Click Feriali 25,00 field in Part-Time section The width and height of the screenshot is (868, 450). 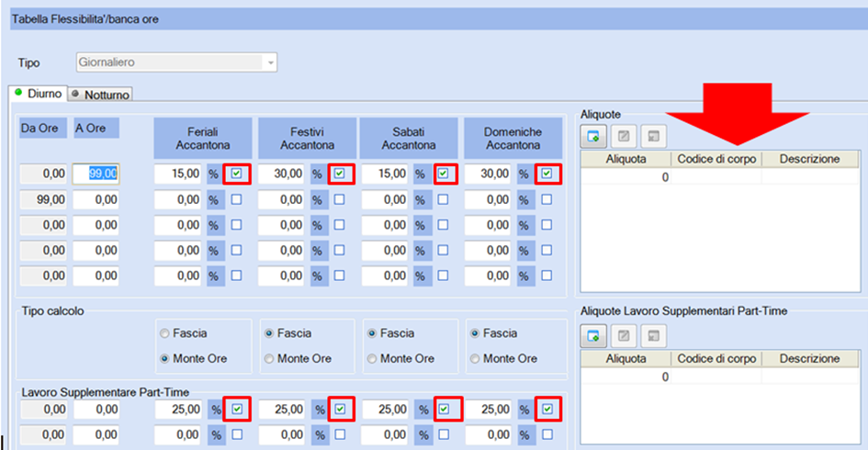coord(179,410)
